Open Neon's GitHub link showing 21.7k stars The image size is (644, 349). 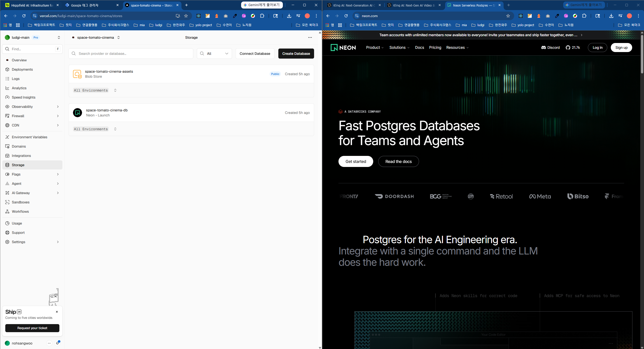573,48
